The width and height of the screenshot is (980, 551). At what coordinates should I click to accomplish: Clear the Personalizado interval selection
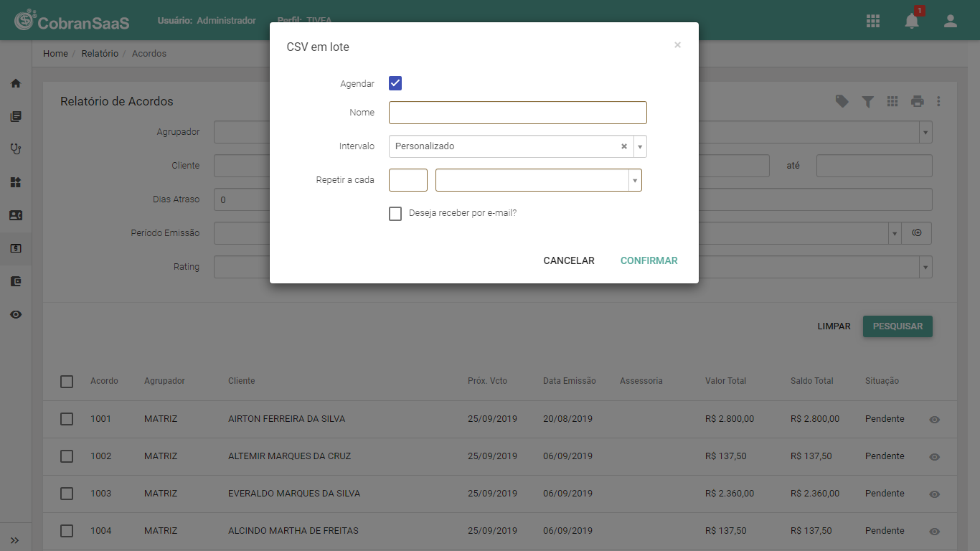click(x=624, y=146)
